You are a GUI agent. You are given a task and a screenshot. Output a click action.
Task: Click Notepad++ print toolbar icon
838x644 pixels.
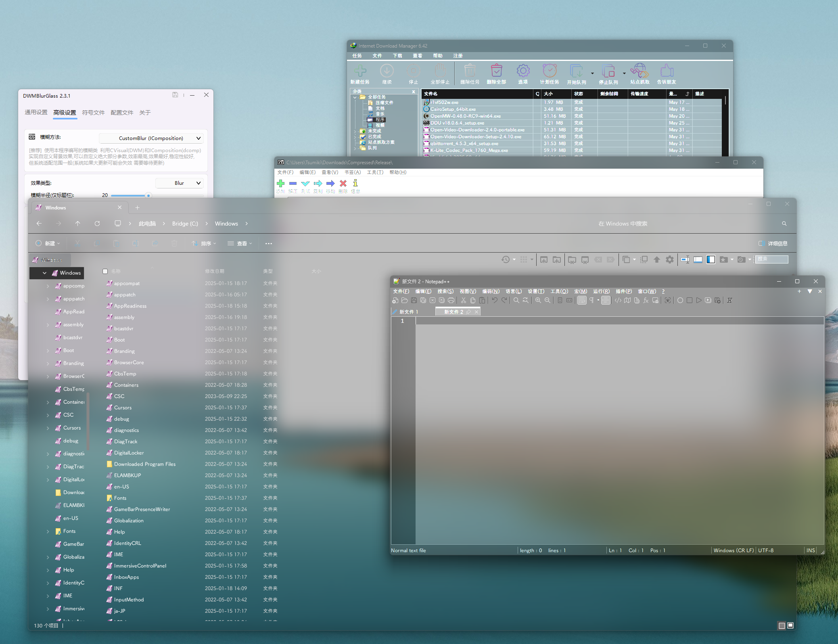pos(451,300)
